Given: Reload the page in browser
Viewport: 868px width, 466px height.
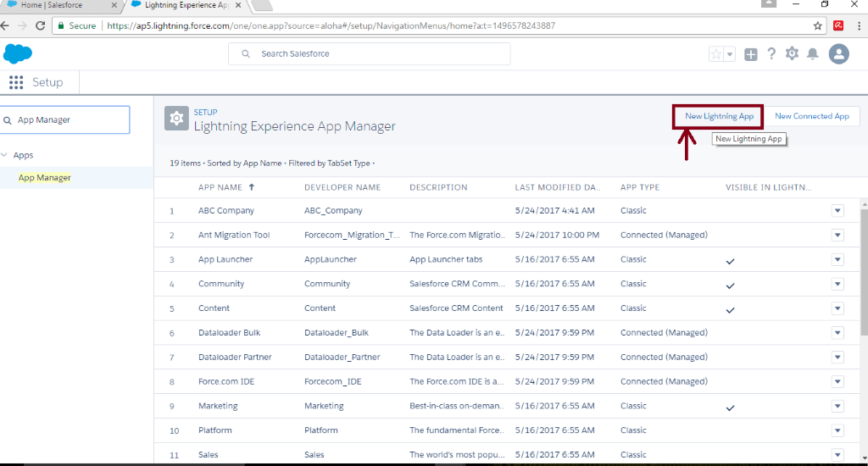Looking at the screenshot, I should (40, 25).
